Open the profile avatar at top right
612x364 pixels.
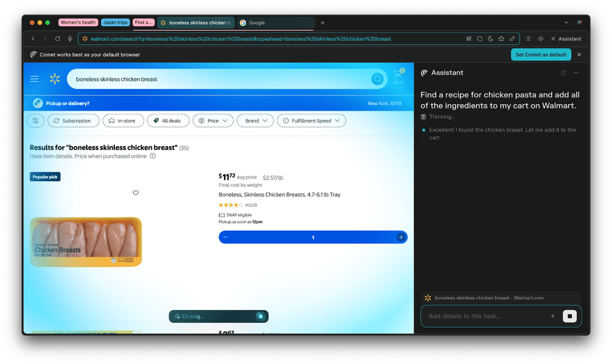click(580, 23)
